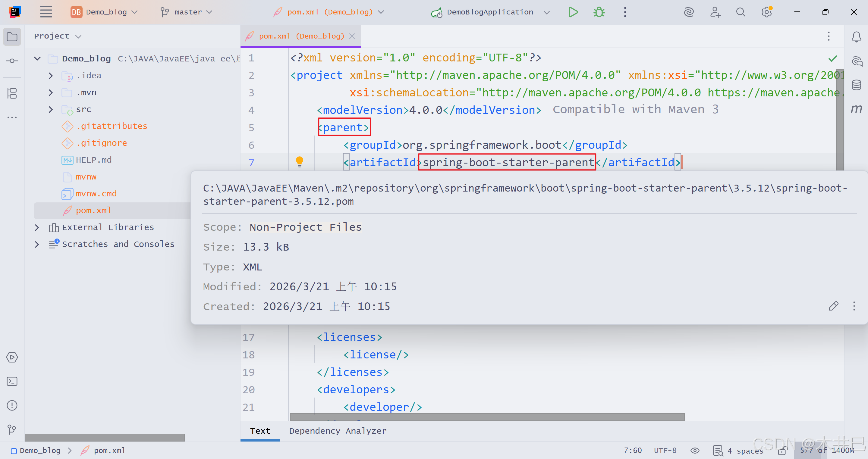Open the Database tool window

(856, 85)
